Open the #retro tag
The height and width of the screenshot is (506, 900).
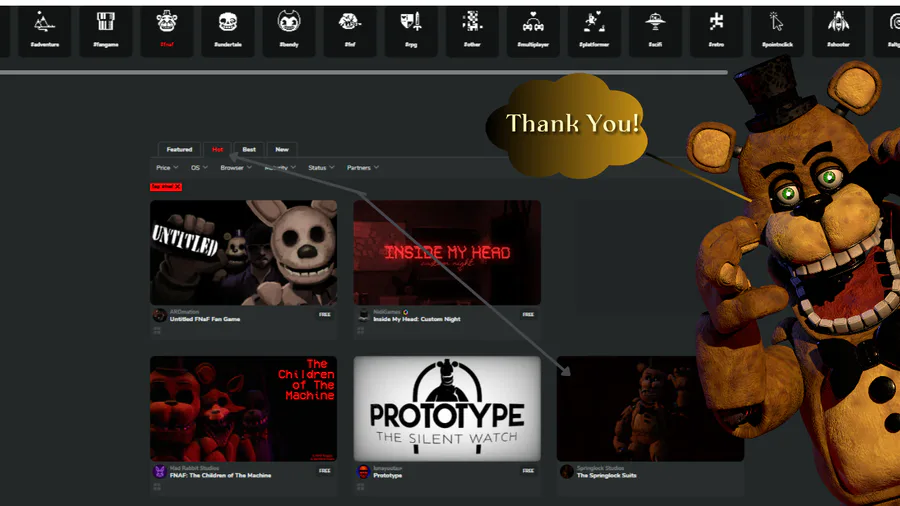click(716, 31)
